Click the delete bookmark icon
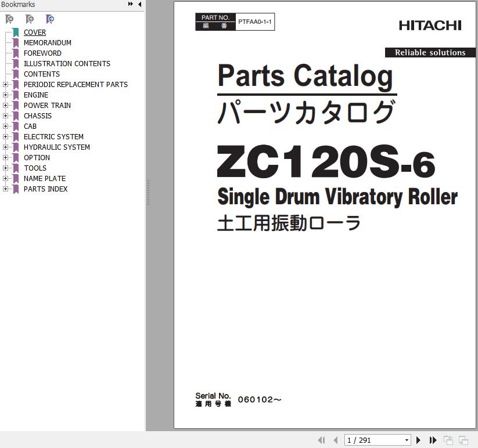The height and width of the screenshot is (448, 478). 9,19
